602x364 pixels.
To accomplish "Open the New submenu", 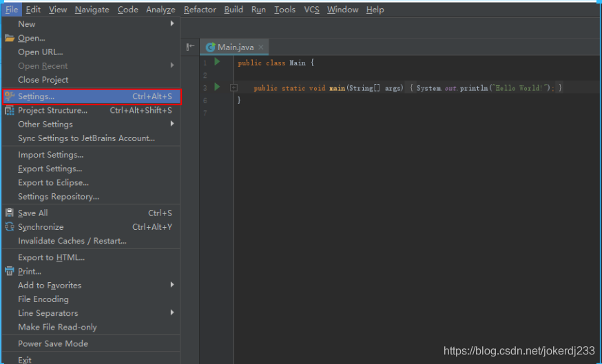I will (91, 24).
